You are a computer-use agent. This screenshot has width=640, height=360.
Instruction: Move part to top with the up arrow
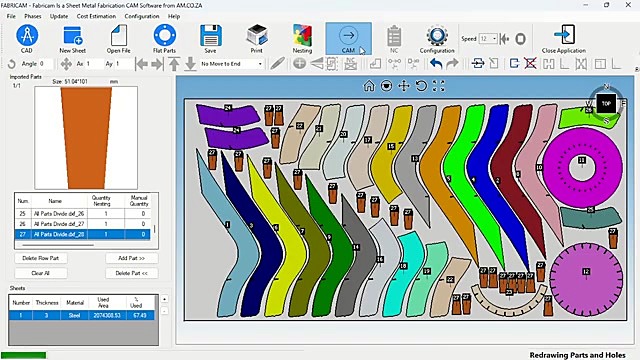(174, 64)
